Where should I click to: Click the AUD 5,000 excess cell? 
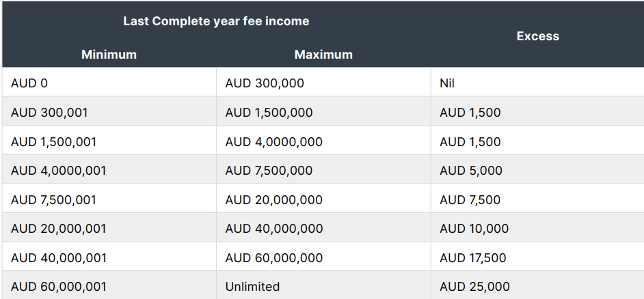[x=470, y=171]
